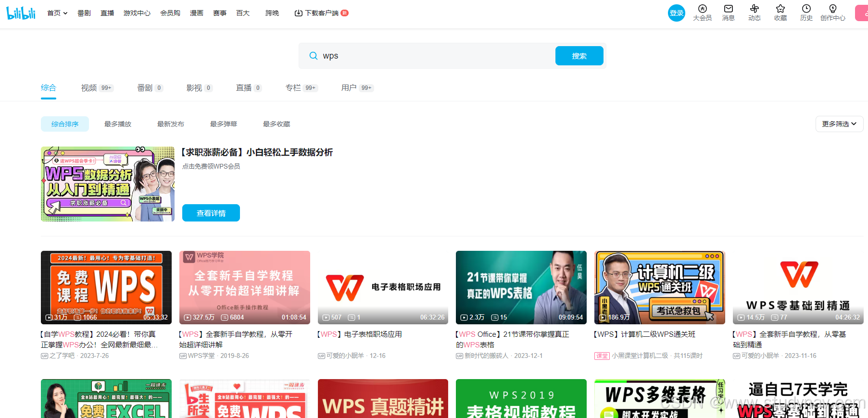The width and height of the screenshot is (868, 418).
Task: Open 【求职涨薪必备】小白轻松上手数据分析 title
Action: (256, 152)
